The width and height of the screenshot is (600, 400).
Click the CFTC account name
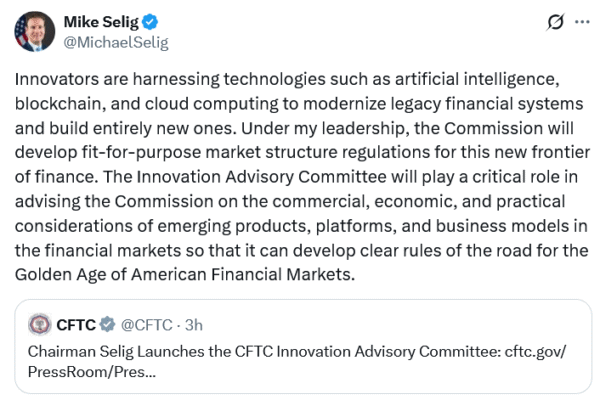click(x=77, y=324)
